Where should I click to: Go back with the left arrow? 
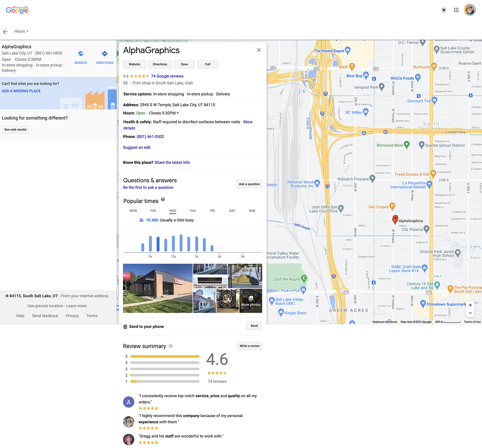5,31
